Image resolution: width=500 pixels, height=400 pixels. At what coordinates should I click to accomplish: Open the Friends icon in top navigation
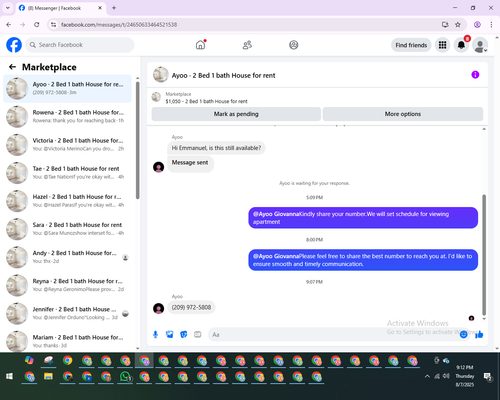click(247, 45)
